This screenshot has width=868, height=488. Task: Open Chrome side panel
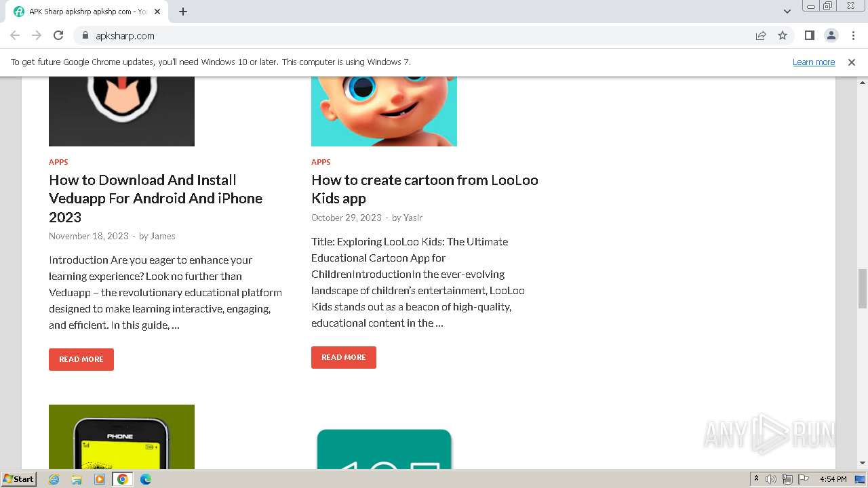809,35
